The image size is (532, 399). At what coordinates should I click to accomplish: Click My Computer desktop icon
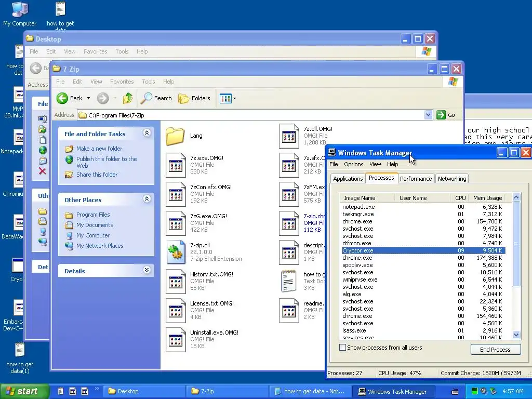pos(20,14)
